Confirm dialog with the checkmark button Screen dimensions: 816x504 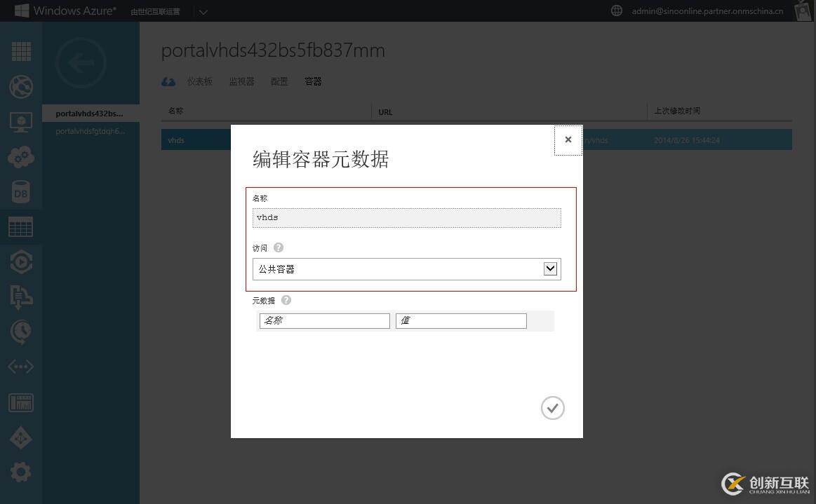[x=553, y=408]
